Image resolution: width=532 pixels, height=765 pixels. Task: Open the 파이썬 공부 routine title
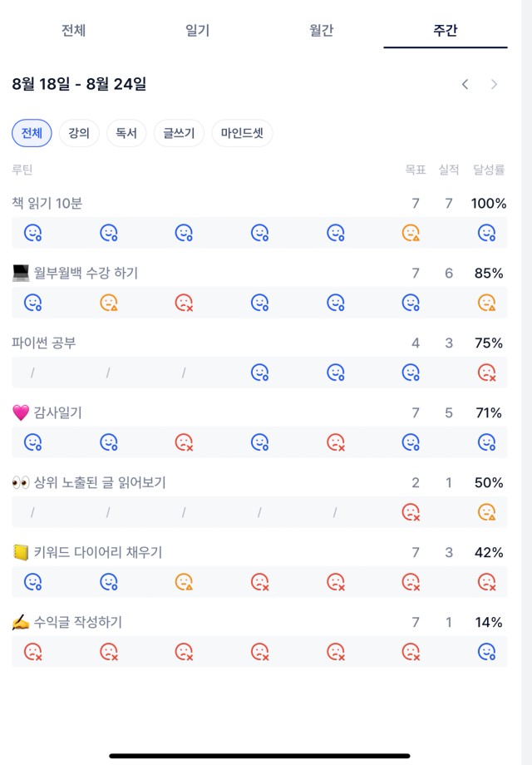44,343
